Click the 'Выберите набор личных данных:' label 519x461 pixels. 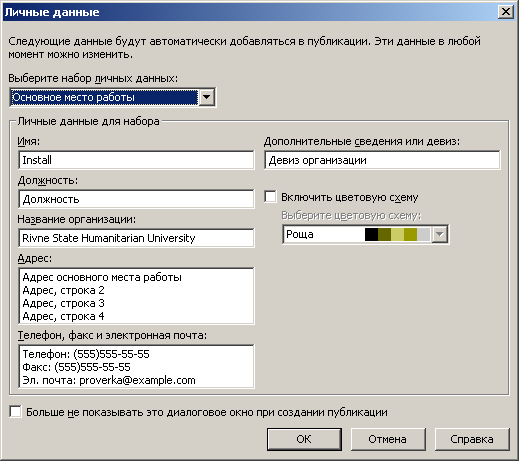click(x=93, y=78)
